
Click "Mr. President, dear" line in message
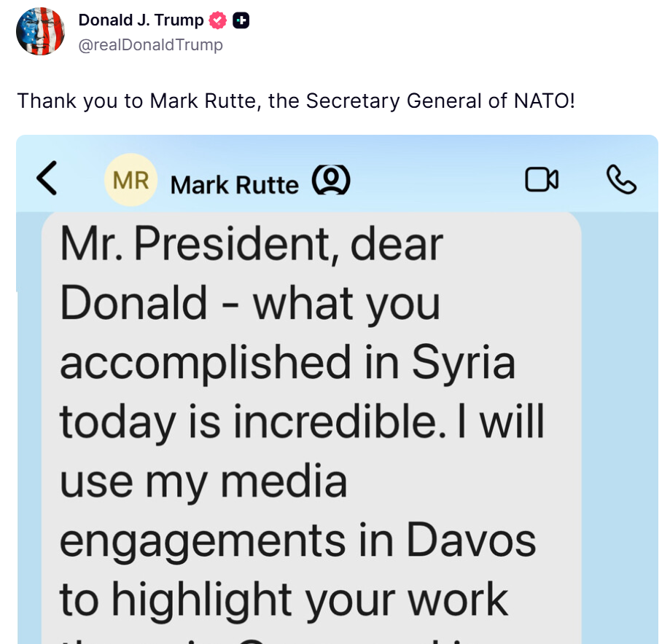[252, 245]
